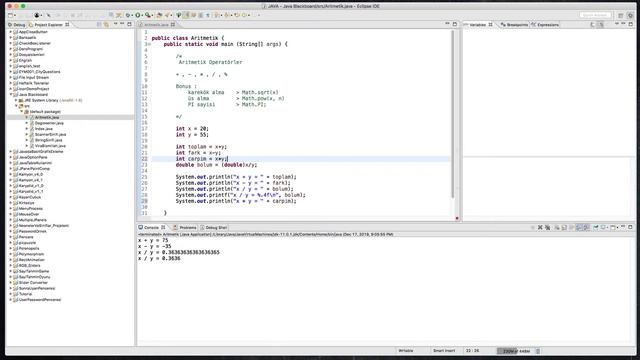Collapse the Java Blackboard project
The height and width of the screenshot is (360, 640).
pyautogui.click(x=10, y=94)
